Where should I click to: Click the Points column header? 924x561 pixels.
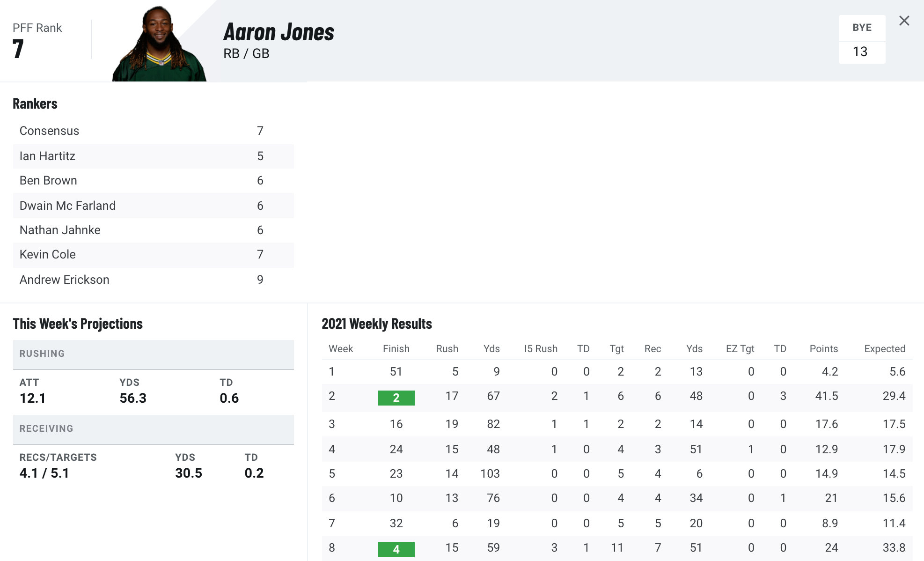tap(823, 349)
